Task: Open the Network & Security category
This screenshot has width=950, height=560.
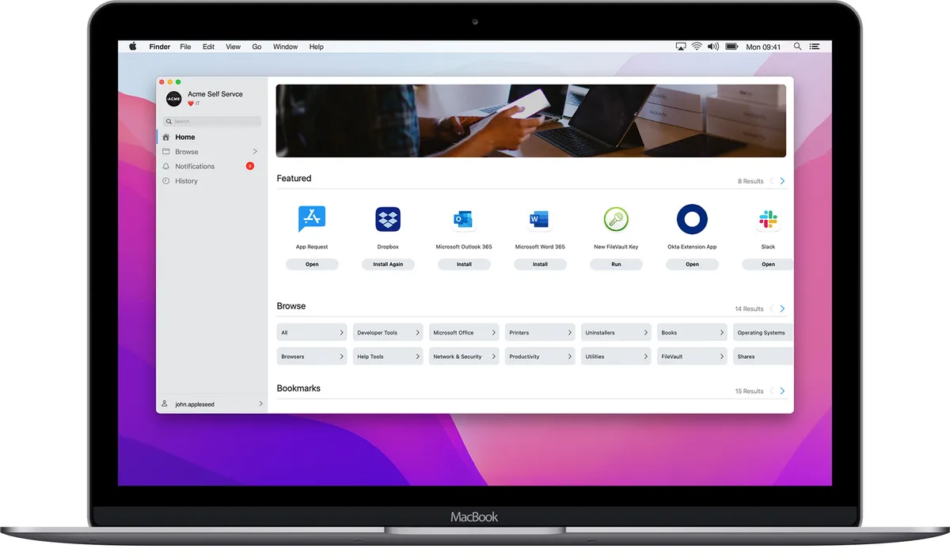Action: (x=464, y=357)
